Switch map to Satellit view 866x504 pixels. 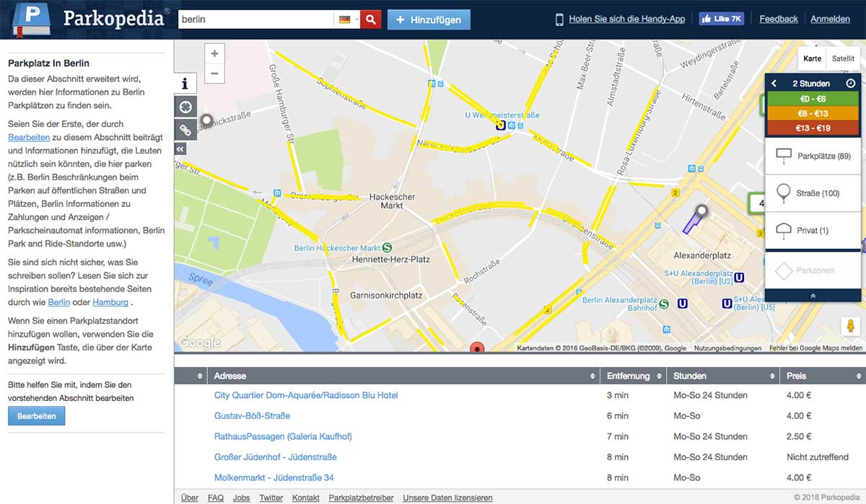(843, 58)
